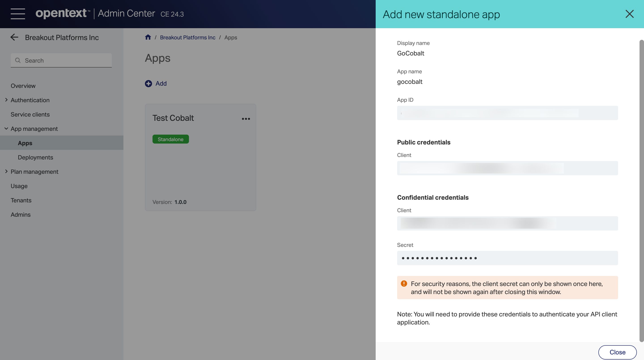The height and width of the screenshot is (360, 644).
Task: Click the back arrow beside Breakout Platforms Inc
Action: [14, 37]
